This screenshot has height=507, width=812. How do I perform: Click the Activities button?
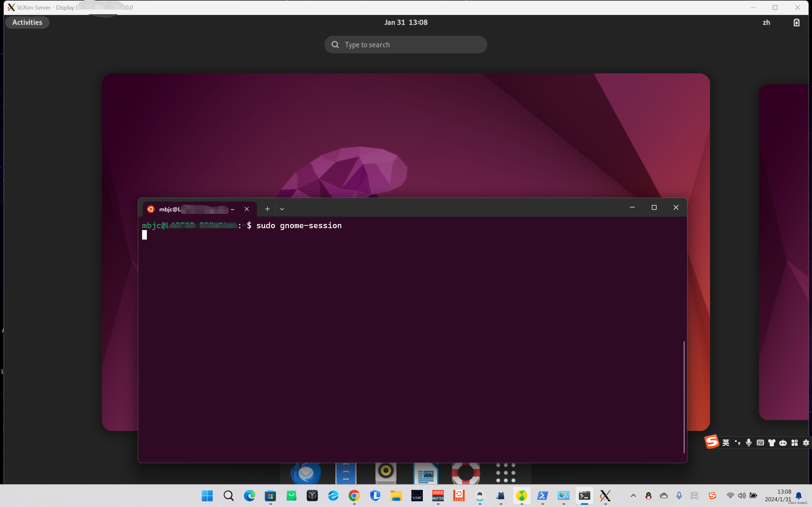coord(27,22)
